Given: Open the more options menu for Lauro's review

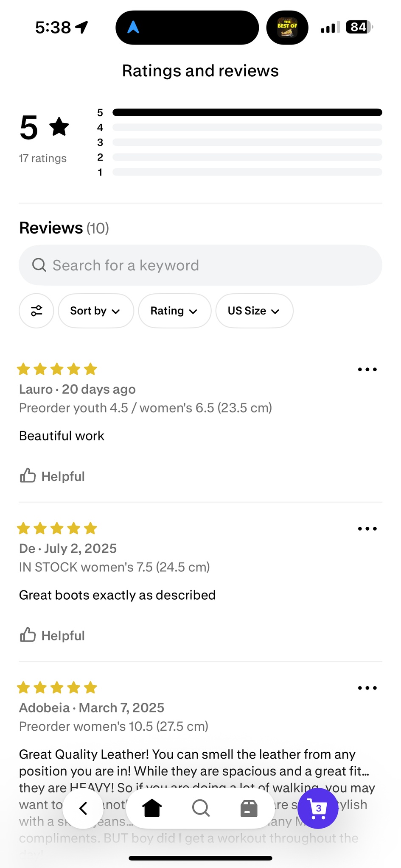Looking at the screenshot, I should 367,370.
